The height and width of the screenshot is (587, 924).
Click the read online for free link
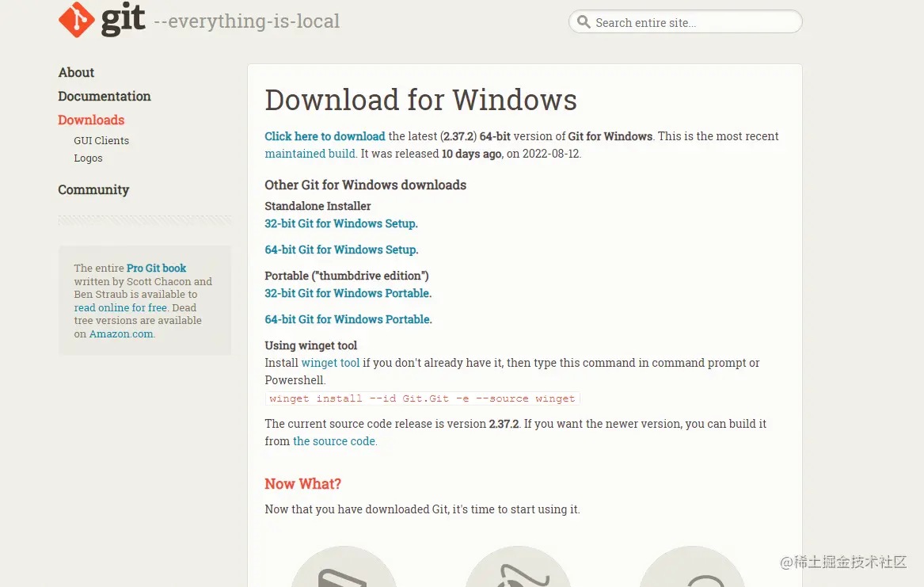tap(120, 307)
